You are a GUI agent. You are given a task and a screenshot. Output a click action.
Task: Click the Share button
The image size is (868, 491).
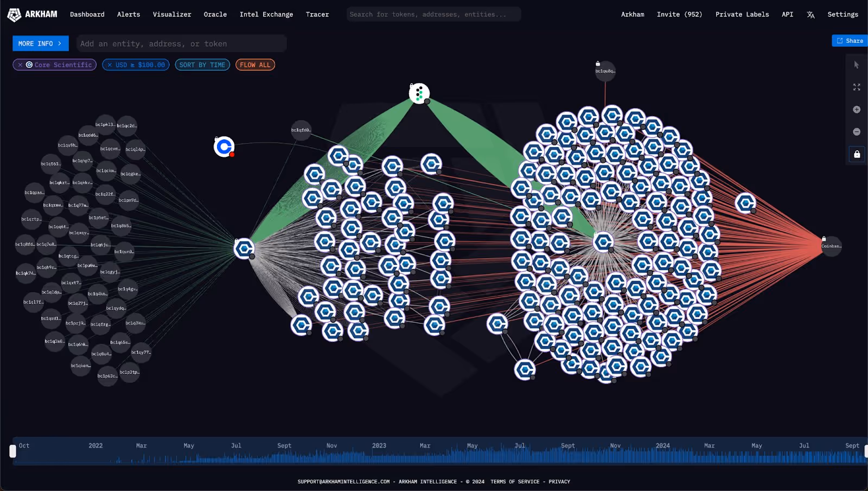coord(850,41)
